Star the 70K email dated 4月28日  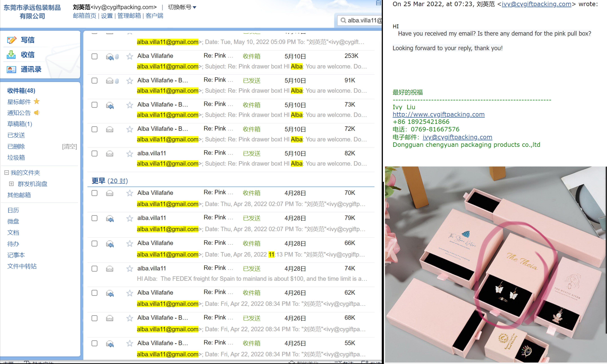[x=130, y=193]
